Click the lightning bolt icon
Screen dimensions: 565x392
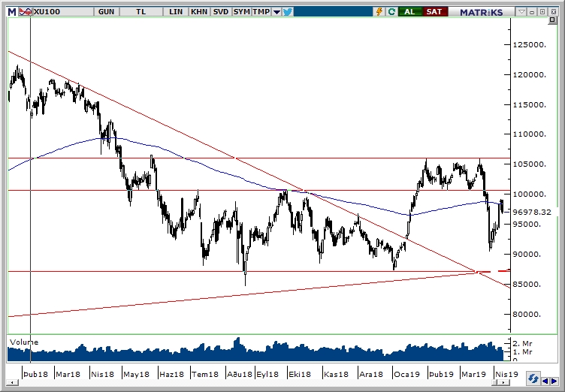coord(379,11)
